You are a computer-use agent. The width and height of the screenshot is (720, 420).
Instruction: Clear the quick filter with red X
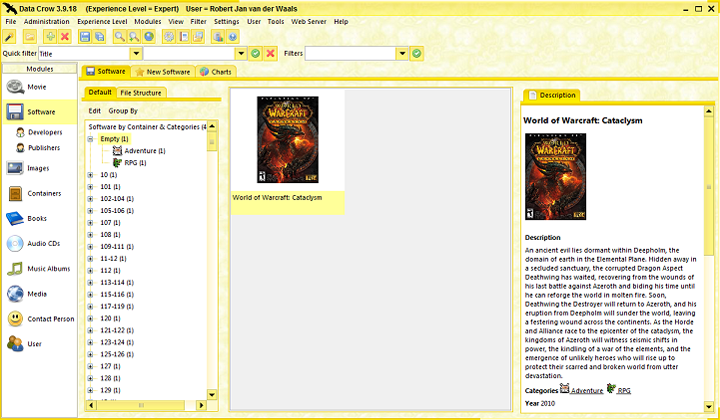coord(270,54)
